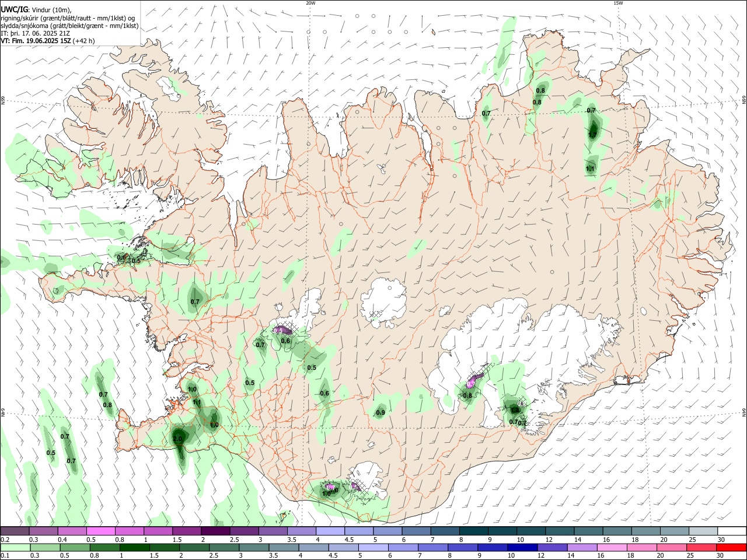747x560 pixels.
Task: Click the '0.1' label in the lower legend
Action: tap(5, 556)
